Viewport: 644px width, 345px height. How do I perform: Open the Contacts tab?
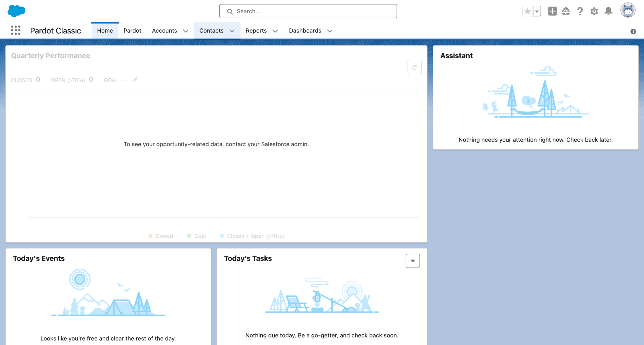click(x=211, y=31)
